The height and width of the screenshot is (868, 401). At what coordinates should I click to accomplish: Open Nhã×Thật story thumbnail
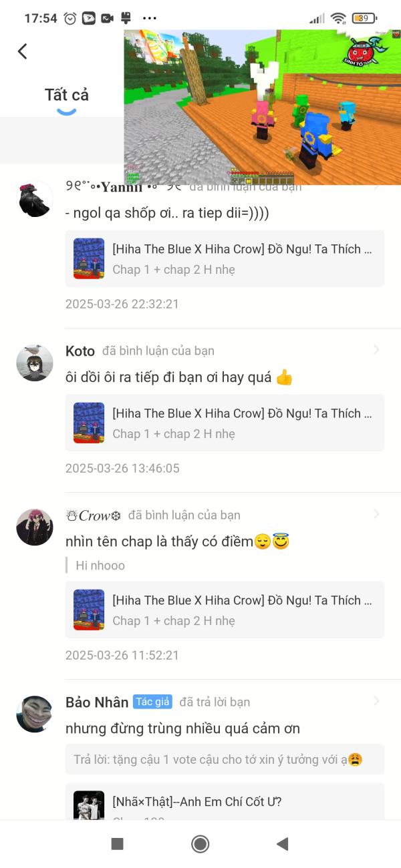click(x=89, y=805)
